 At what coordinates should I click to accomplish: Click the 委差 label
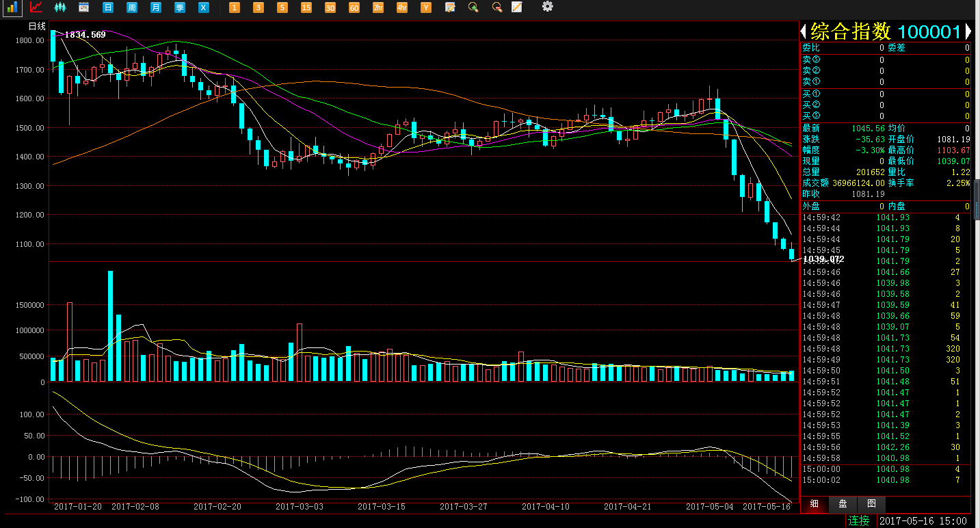[897, 48]
